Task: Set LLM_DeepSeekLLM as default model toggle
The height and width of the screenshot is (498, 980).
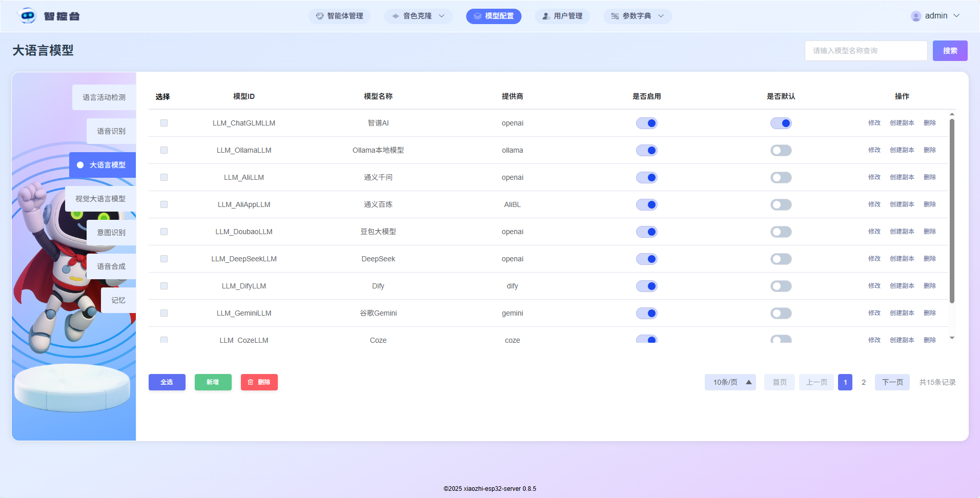Action: (x=781, y=259)
